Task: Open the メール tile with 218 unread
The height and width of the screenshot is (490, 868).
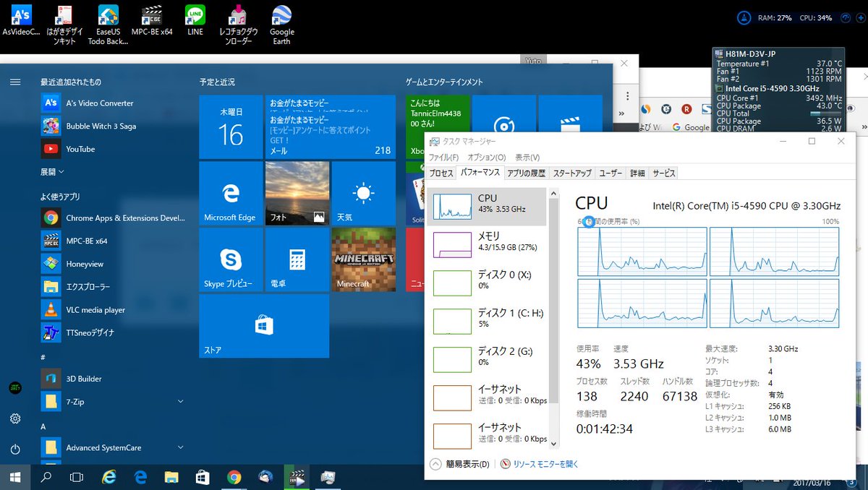Action: tap(330, 127)
